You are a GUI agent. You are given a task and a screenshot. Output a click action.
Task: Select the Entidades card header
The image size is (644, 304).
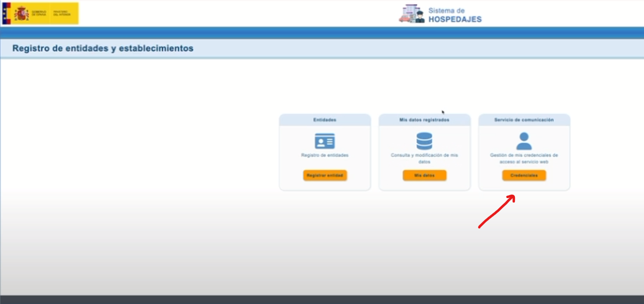click(324, 120)
